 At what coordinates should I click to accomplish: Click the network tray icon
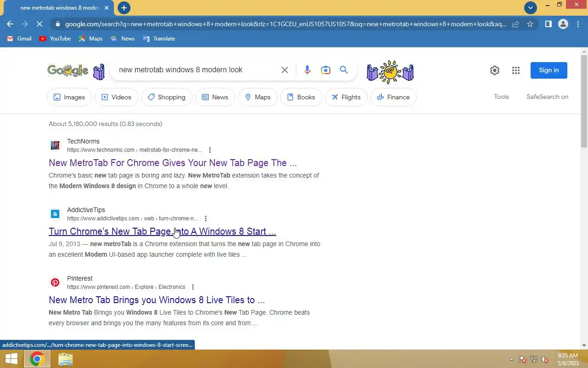point(534,360)
